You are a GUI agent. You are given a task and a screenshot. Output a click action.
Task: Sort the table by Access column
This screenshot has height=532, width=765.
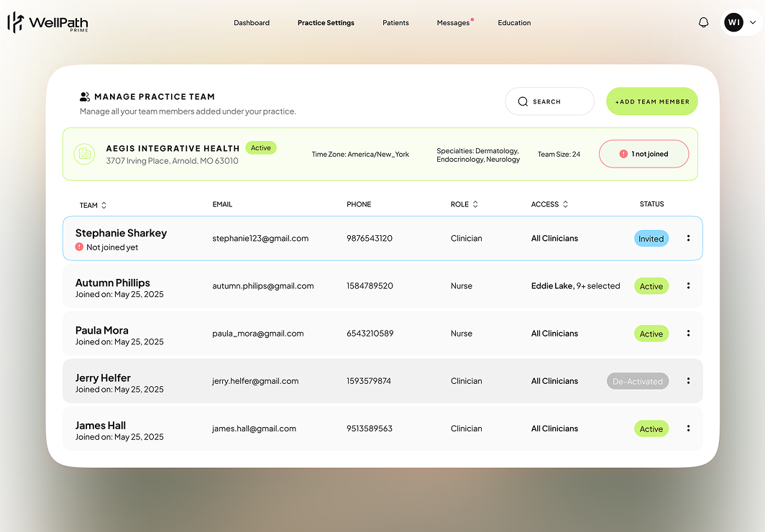tap(565, 204)
